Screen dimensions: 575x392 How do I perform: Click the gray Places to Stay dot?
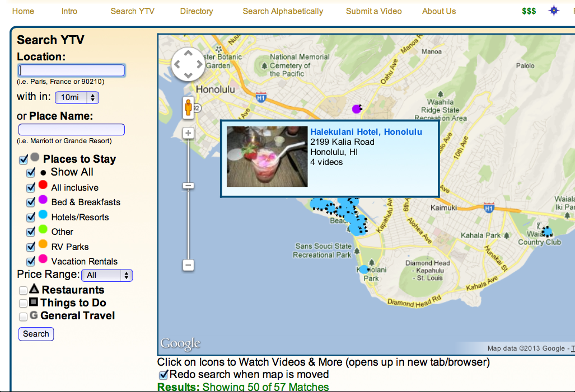[35, 157]
